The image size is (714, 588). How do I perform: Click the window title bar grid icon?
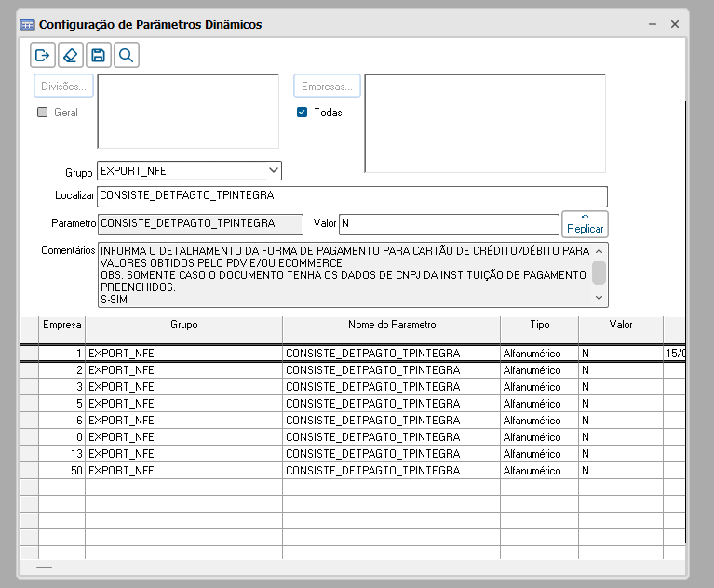coord(27,24)
